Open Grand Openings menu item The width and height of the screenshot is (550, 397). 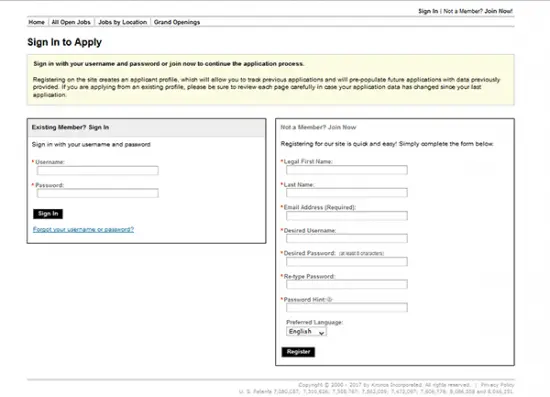point(177,22)
